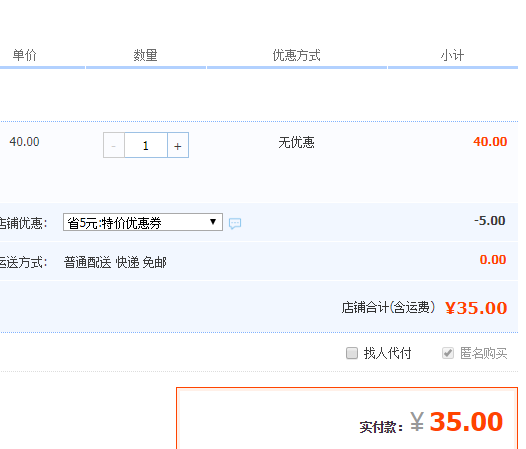Click the 优惠方式 column header
The width and height of the screenshot is (526, 449).
click(x=297, y=55)
